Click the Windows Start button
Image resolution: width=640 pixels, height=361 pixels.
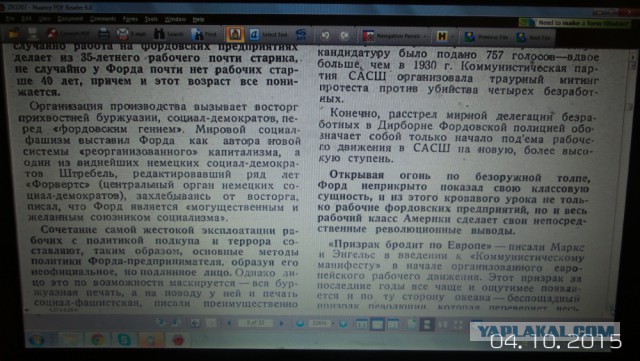coord(37,340)
